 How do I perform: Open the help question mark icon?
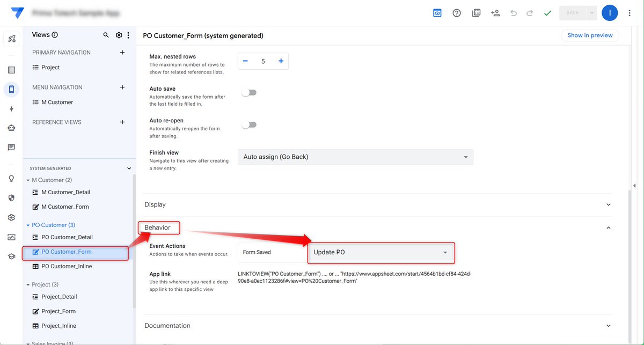tap(457, 13)
